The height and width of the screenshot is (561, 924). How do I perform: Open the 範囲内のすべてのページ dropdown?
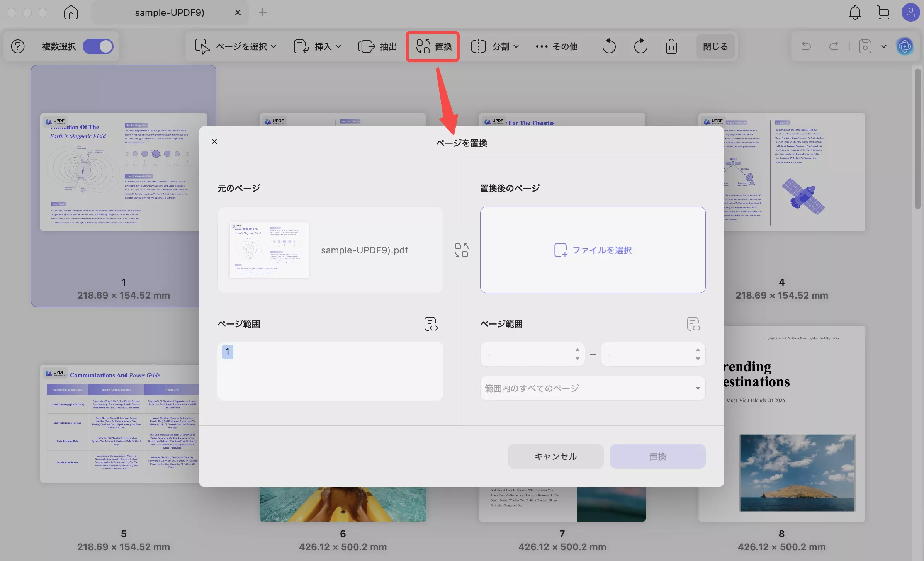point(593,388)
